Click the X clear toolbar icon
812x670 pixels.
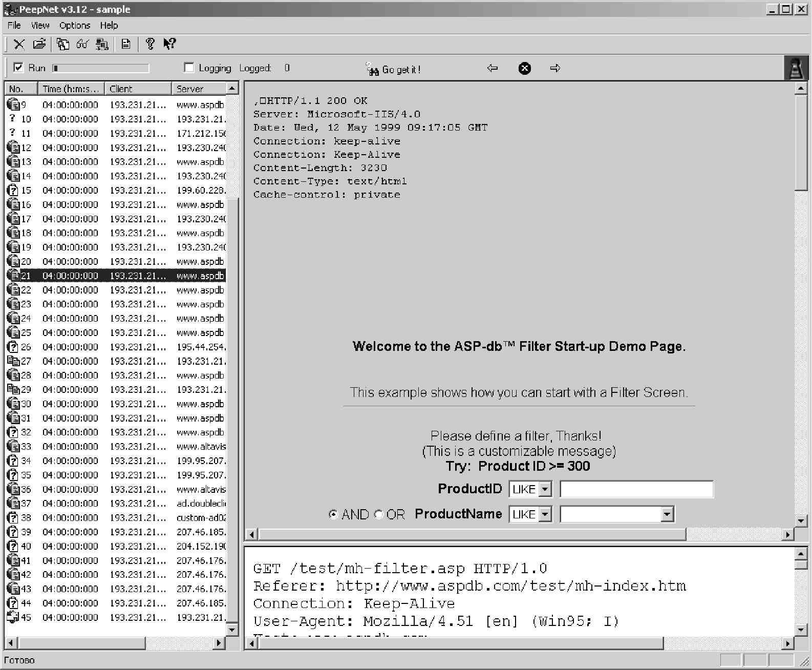pyautogui.click(x=19, y=45)
